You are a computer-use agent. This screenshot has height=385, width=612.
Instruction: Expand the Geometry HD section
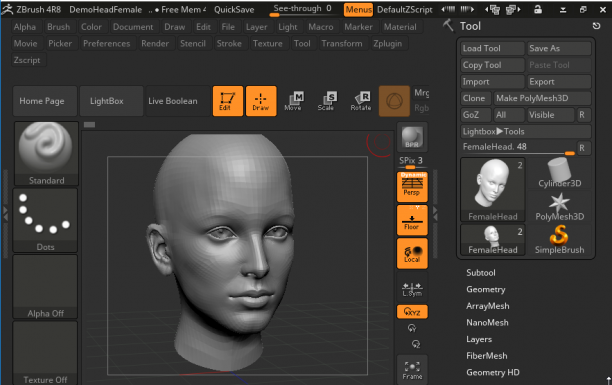coord(493,373)
